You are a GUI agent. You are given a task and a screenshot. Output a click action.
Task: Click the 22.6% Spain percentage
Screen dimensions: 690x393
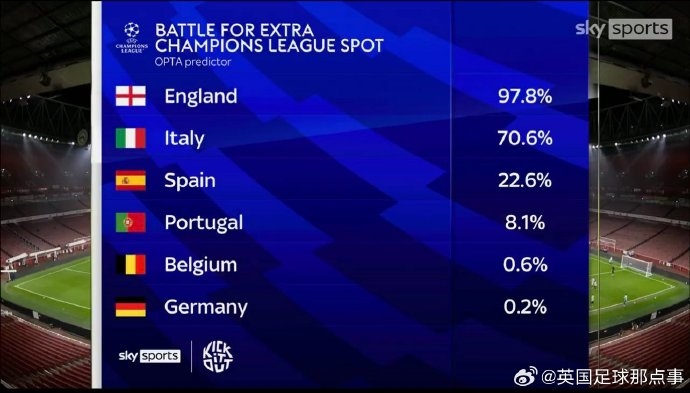click(525, 180)
